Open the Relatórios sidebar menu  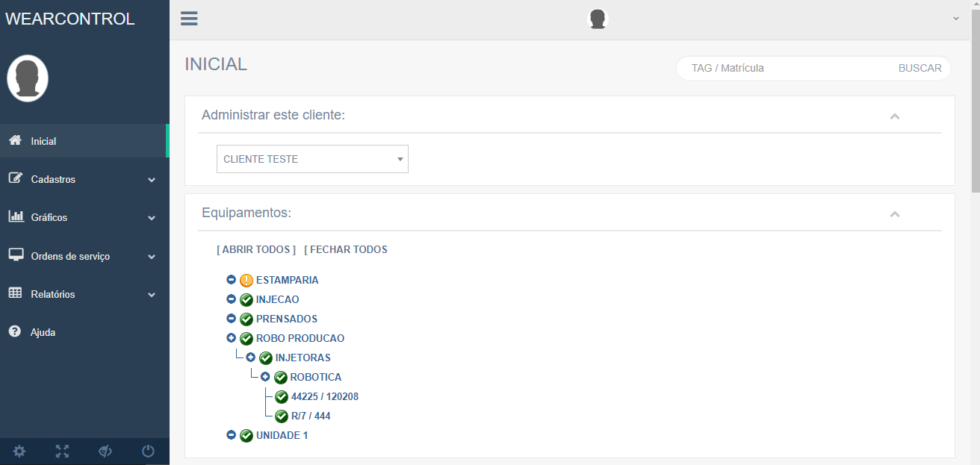click(82, 294)
